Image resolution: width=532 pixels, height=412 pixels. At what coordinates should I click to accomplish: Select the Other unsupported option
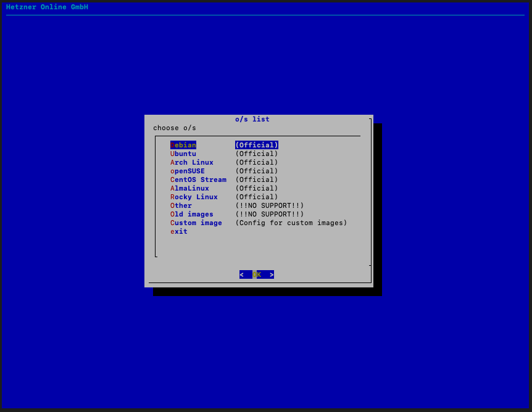click(180, 205)
